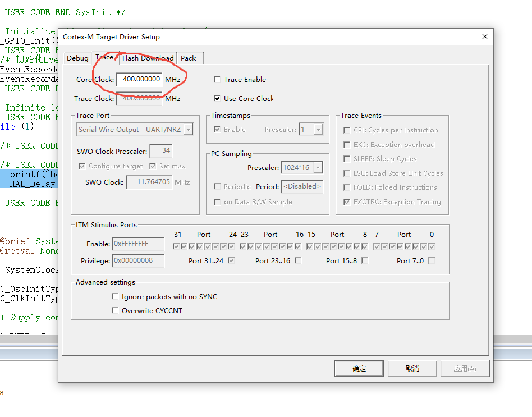Toggle the Port 15..8 privilege checkbox

pyautogui.click(x=365, y=260)
